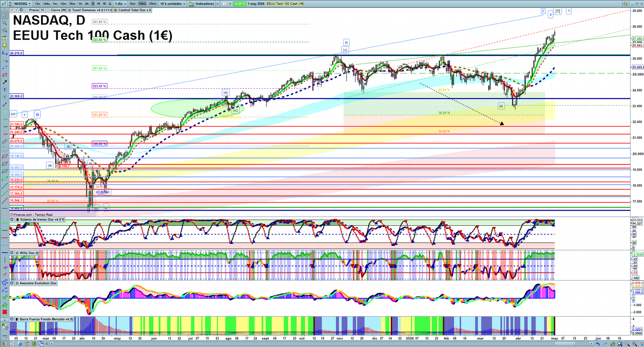
Task: Select the green circled T tool
Action: click(4, 97)
